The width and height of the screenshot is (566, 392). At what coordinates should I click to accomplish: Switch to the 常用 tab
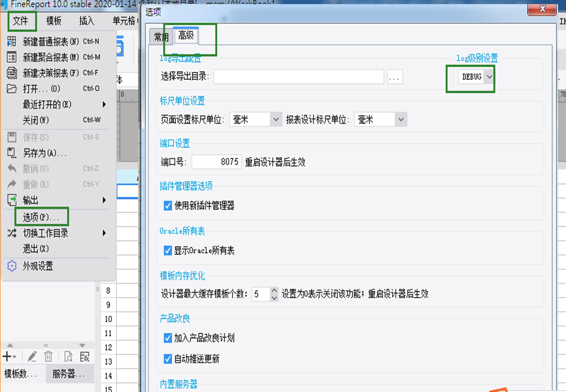pyautogui.click(x=161, y=37)
